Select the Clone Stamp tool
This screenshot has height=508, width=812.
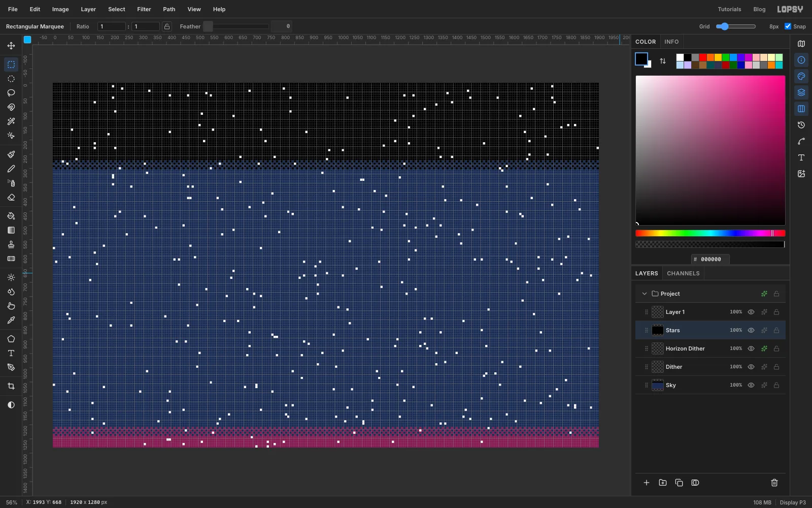pyautogui.click(x=11, y=244)
